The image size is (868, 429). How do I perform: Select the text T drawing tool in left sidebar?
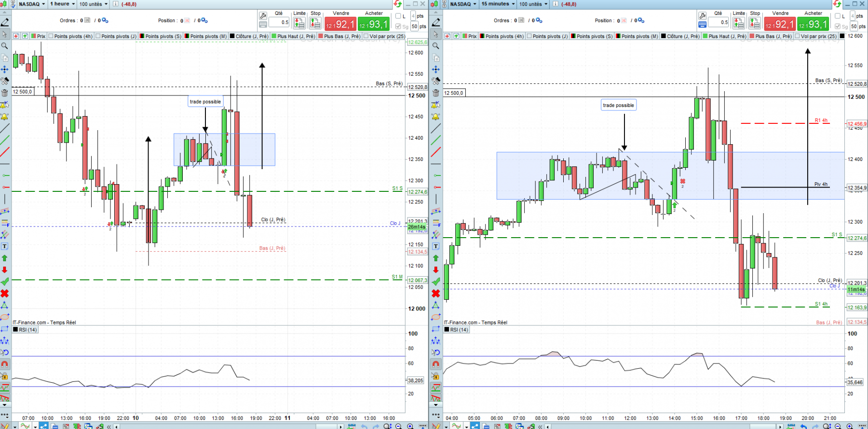(5, 246)
